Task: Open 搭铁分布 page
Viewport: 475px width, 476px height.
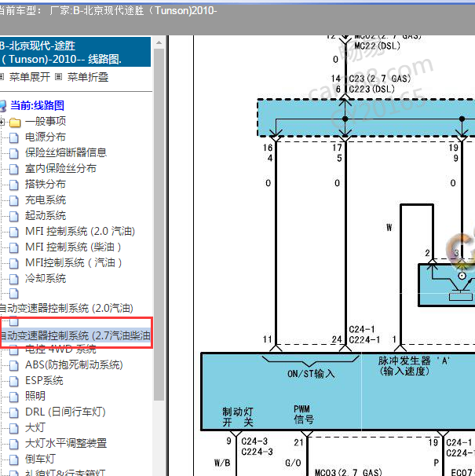Action: 46,184
